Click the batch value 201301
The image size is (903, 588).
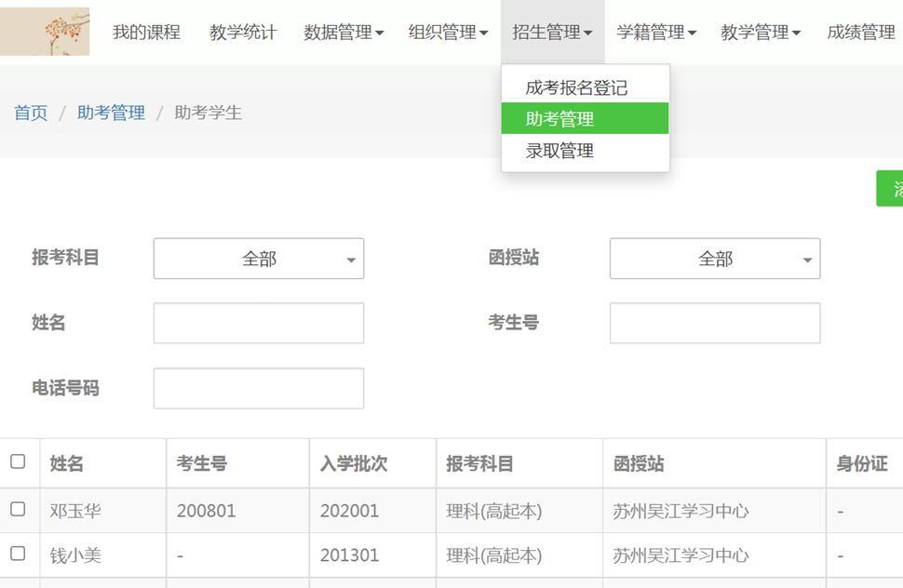(x=350, y=555)
